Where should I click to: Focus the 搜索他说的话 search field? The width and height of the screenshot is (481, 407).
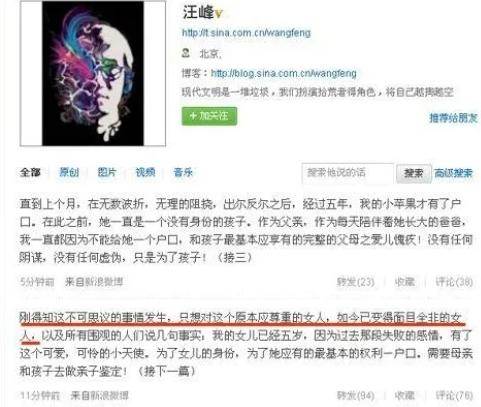click(x=348, y=173)
